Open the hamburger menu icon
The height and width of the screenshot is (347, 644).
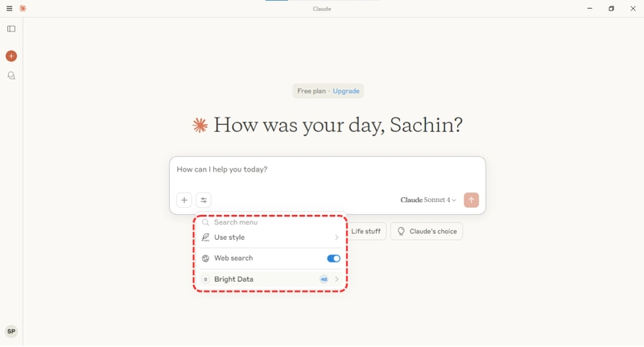click(x=9, y=8)
